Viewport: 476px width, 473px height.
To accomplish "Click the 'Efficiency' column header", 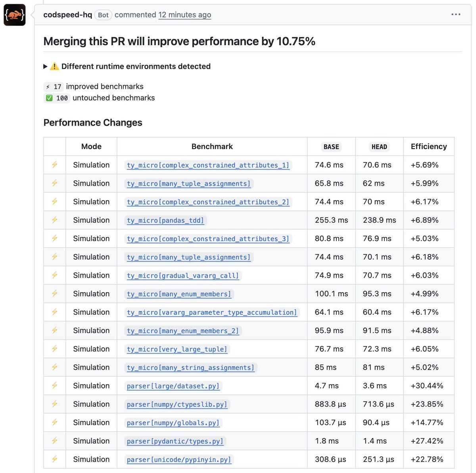I will [x=429, y=146].
